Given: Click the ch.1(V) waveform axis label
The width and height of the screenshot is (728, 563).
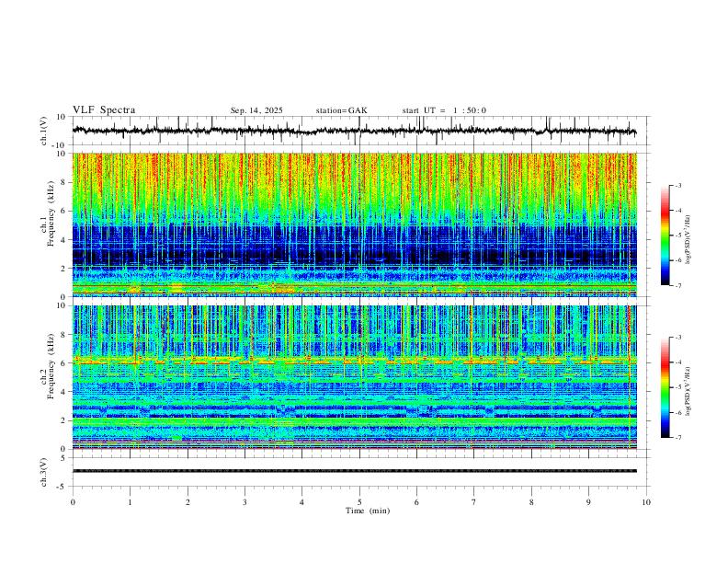Looking at the screenshot, I should pyautogui.click(x=44, y=131).
